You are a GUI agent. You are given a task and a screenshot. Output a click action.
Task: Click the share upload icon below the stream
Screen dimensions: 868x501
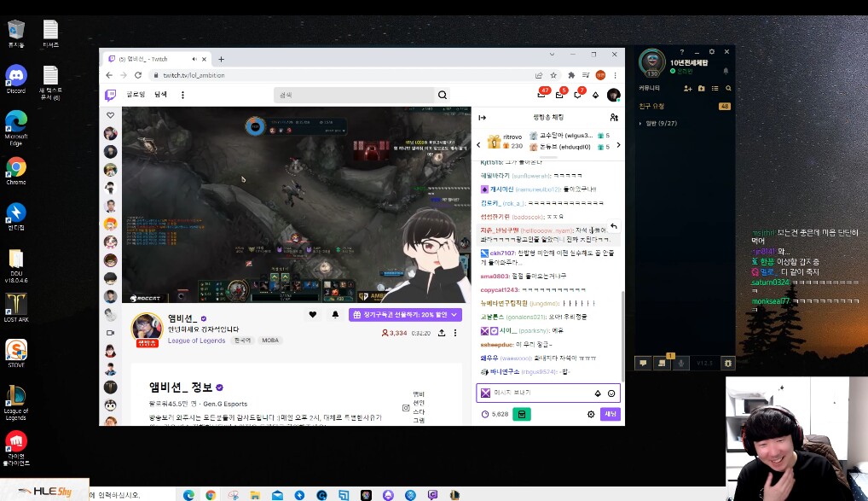442,333
